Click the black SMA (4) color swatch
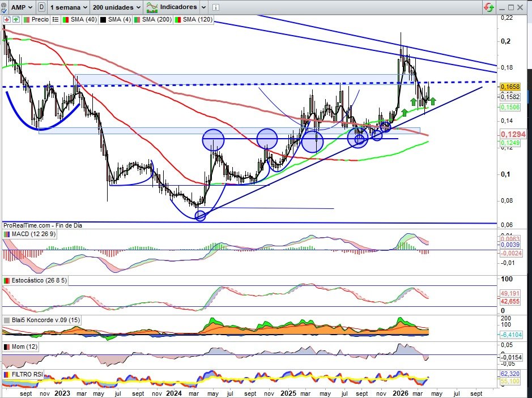 (x=103, y=20)
